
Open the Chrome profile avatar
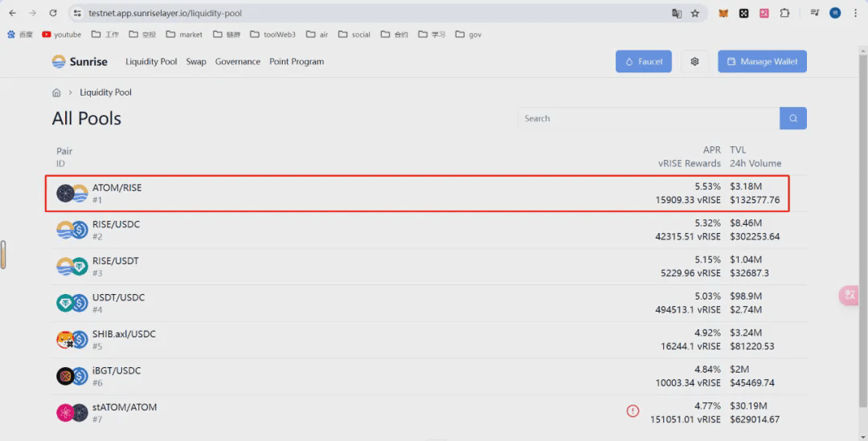(x=835, y=14)
